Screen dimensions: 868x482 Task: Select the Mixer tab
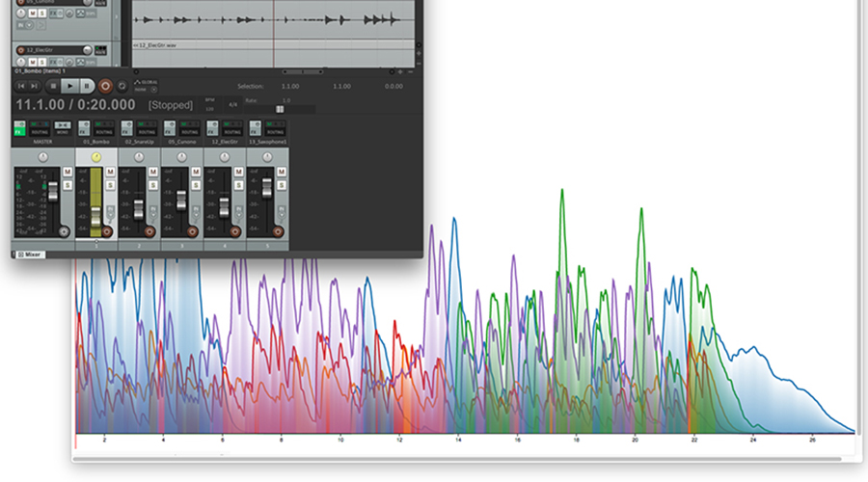coord(29,254)
